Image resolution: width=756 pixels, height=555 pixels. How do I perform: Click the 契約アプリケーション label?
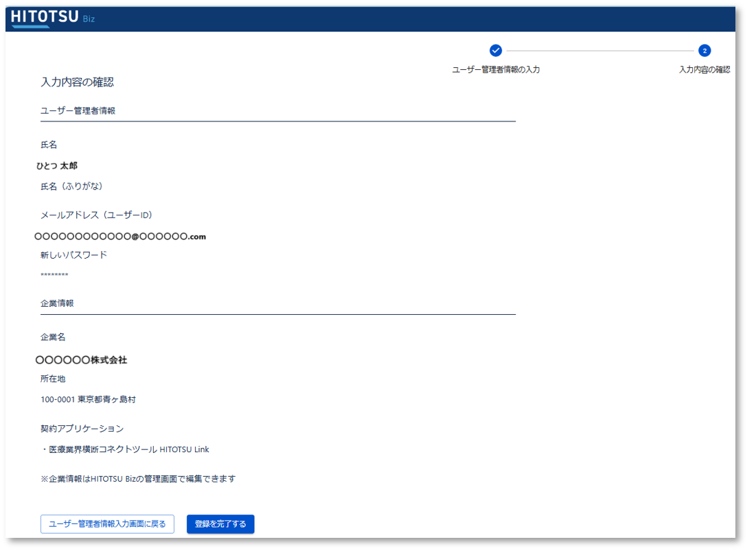tap(82, 429)
